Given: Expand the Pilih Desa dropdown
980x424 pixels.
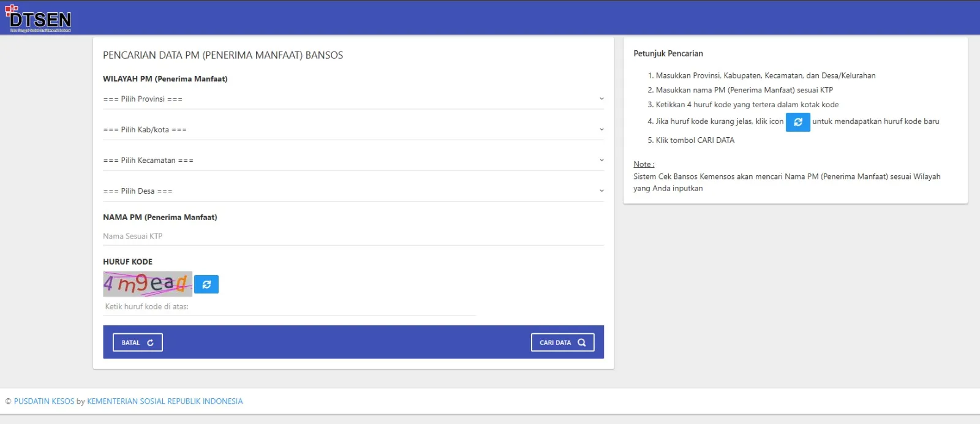Looking at the screenshot, I should (x=353, y=191).
